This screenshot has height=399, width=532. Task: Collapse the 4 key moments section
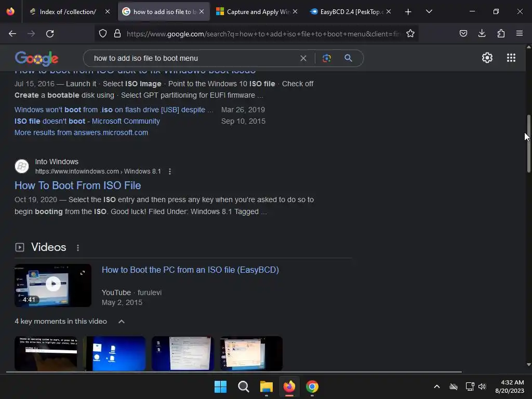pos(122,321)
